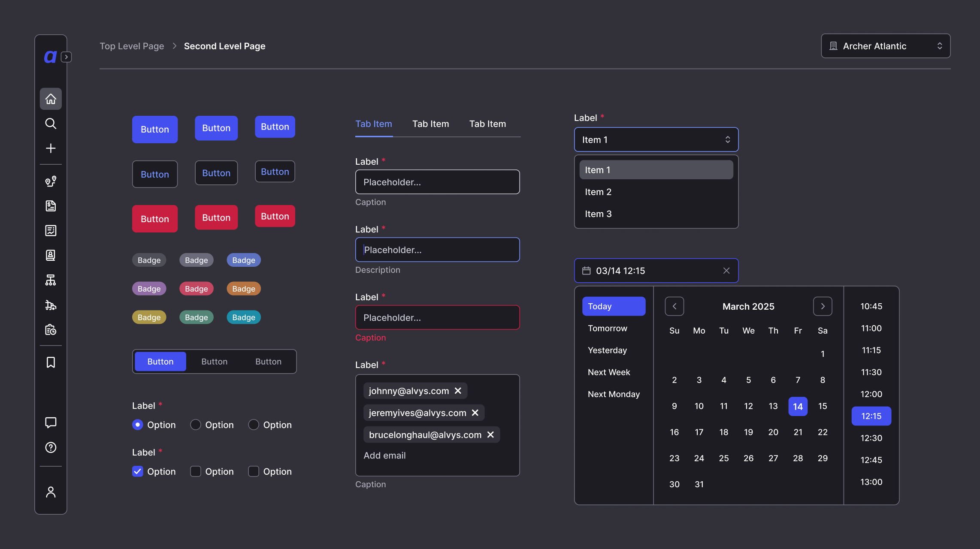Select the last segmented control Button
Image resolution: width=980 pixels, height=549 pixels.
(269, 362)
